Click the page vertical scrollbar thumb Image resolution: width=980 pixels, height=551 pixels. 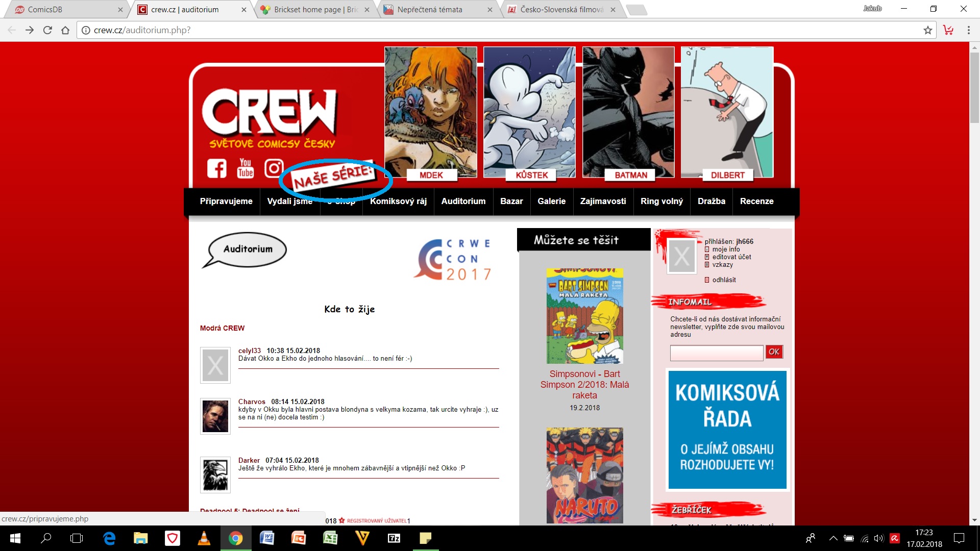(974, 87)
